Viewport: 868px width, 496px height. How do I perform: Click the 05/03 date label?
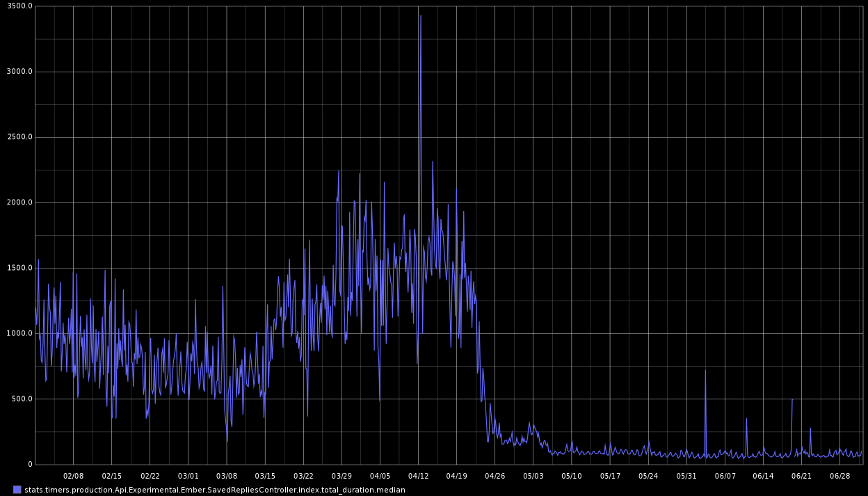tap(533, 476)
